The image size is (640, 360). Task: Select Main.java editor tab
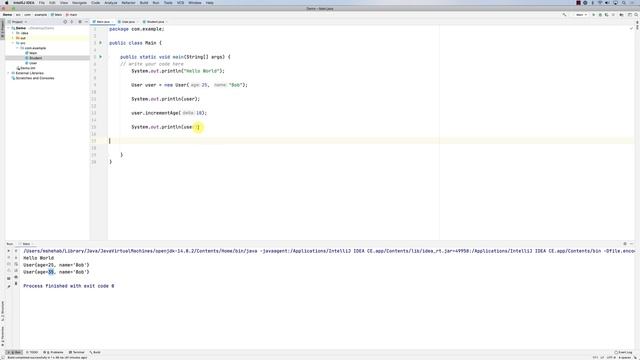(x=102, y=22)
